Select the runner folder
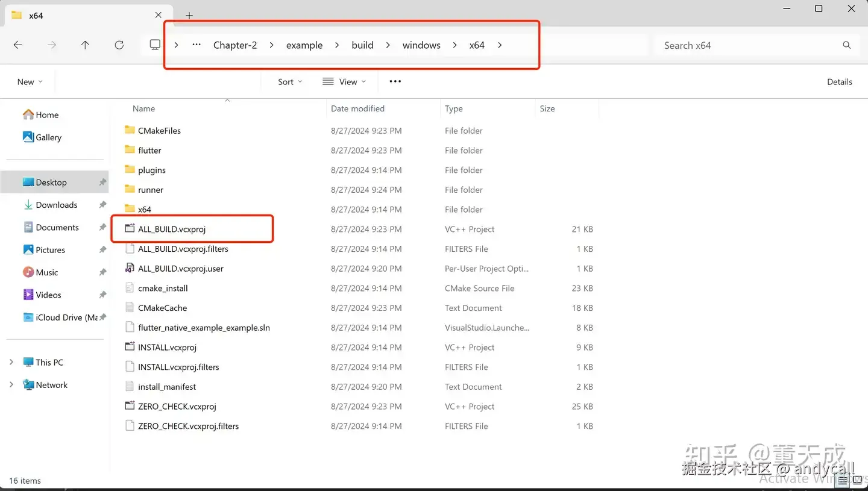 pyautogui.click(x=151, y=190)
